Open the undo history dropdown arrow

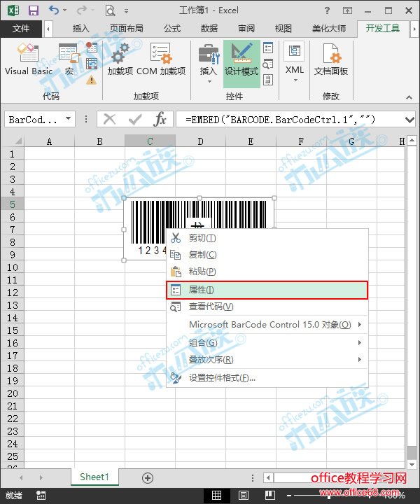point(64,10)
